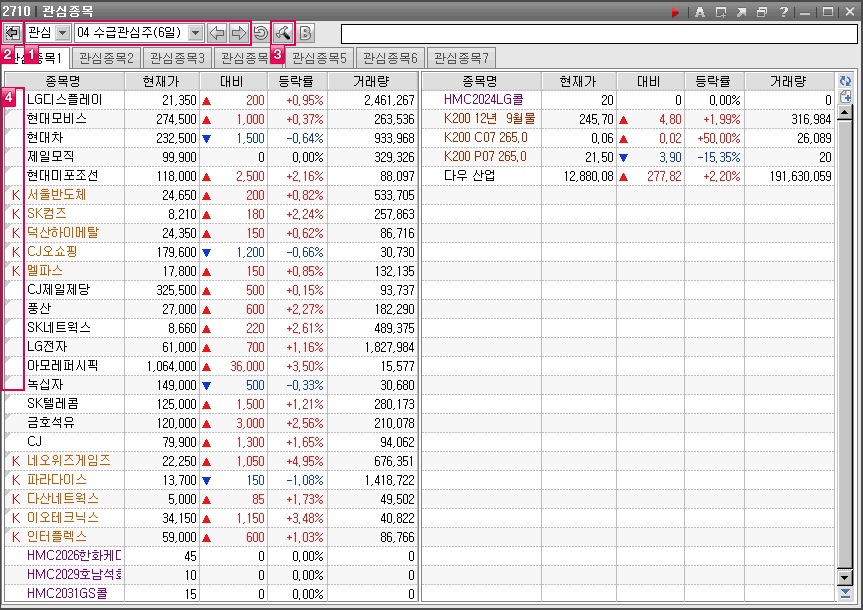Select 제일모직 stock name
863x610 pixels.
click(51, 157)
